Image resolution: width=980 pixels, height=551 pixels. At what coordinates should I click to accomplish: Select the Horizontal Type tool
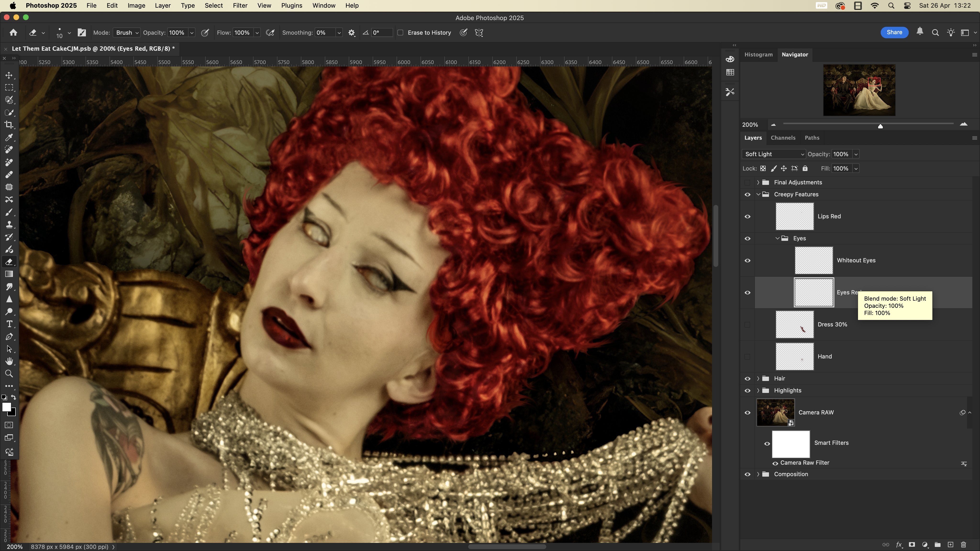tap(9, 324)
